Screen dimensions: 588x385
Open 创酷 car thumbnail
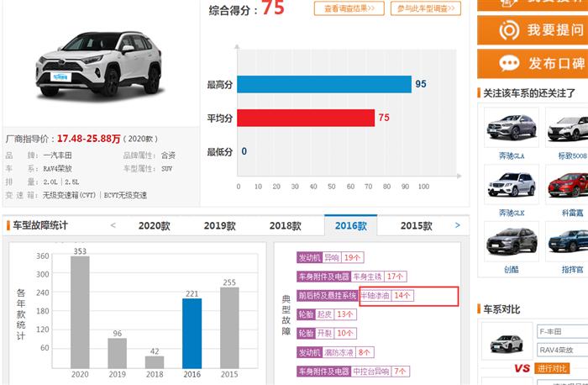pyautogui.click(x=512, y=241)
